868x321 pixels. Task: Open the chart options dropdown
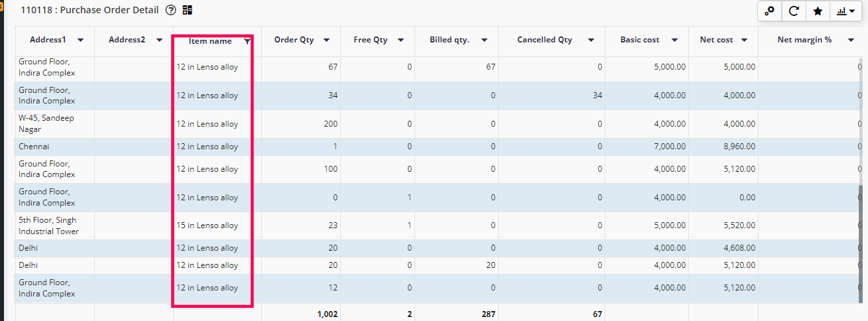tap(845, 11)
